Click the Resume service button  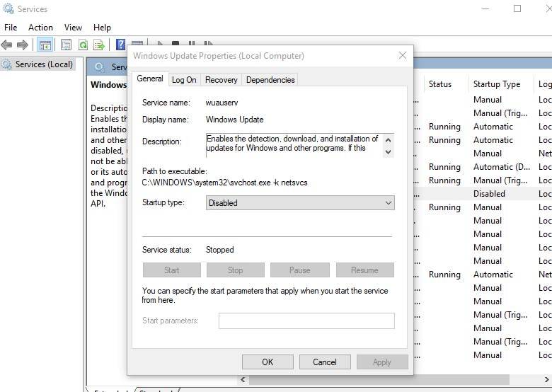365,270
